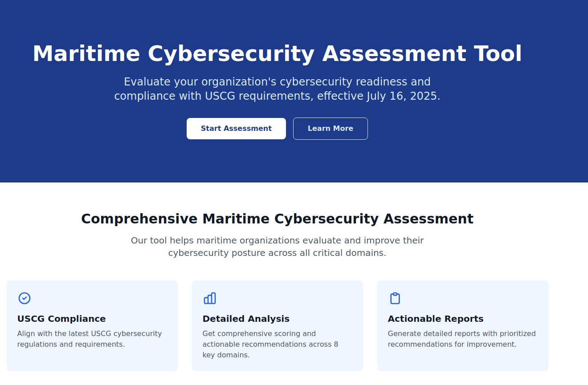Open the Learn More link button
Image resolution: width=588 pixels, height=385 pixels.
click(x=330, y=129)
